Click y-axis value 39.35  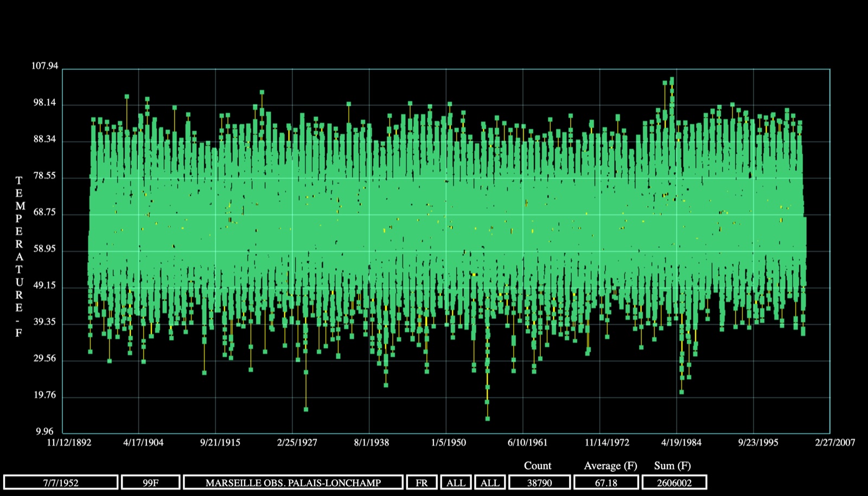[44, 322]
